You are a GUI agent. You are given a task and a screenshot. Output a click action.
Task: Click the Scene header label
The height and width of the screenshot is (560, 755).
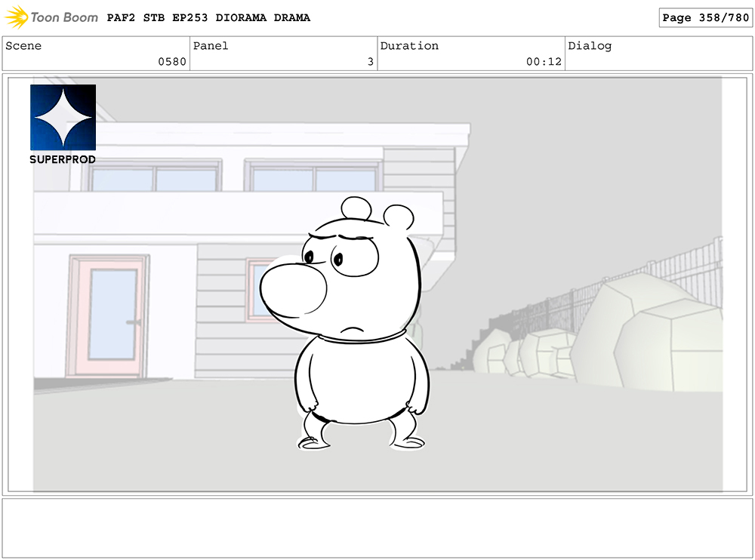tap(23, 46)
